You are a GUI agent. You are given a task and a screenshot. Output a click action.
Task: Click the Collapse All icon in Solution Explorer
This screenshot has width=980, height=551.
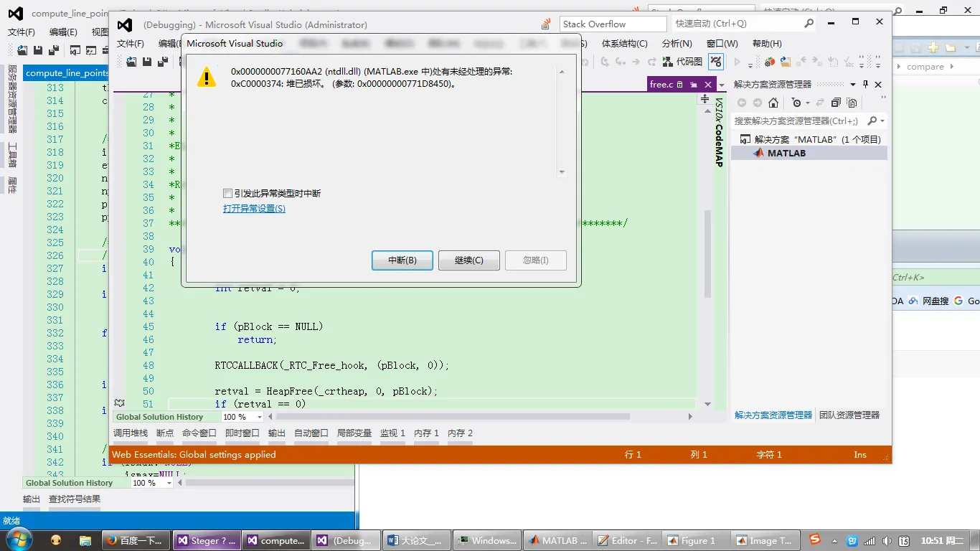pyautogui.click(x=836, y=103)
